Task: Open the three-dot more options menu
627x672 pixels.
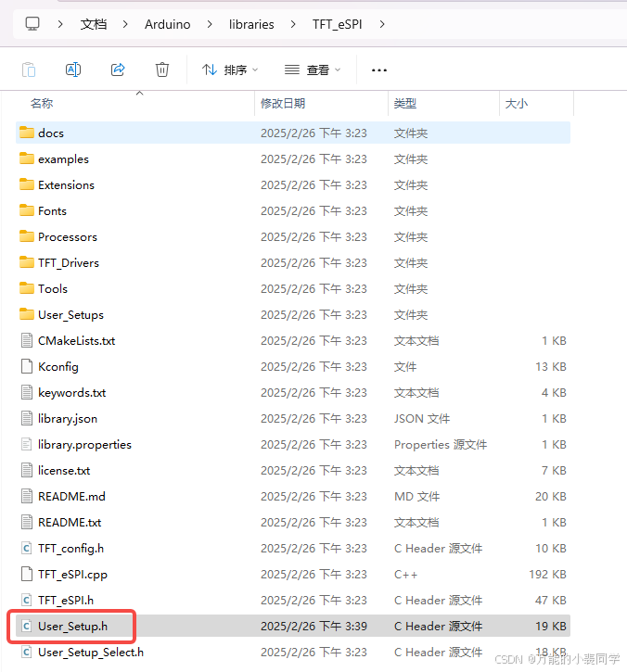Action: [379, 70]
